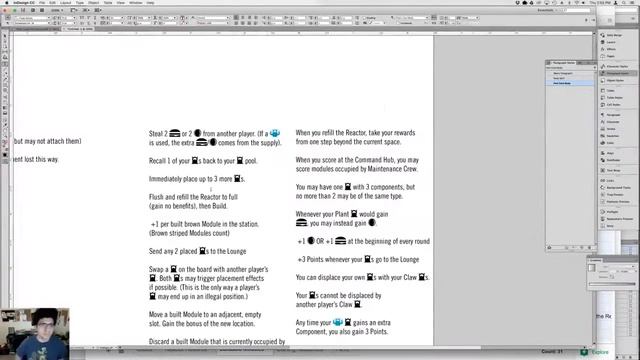Toggle the Shading checkbox
The height and width of the screenshot is (360, 640).
point(364,18)
